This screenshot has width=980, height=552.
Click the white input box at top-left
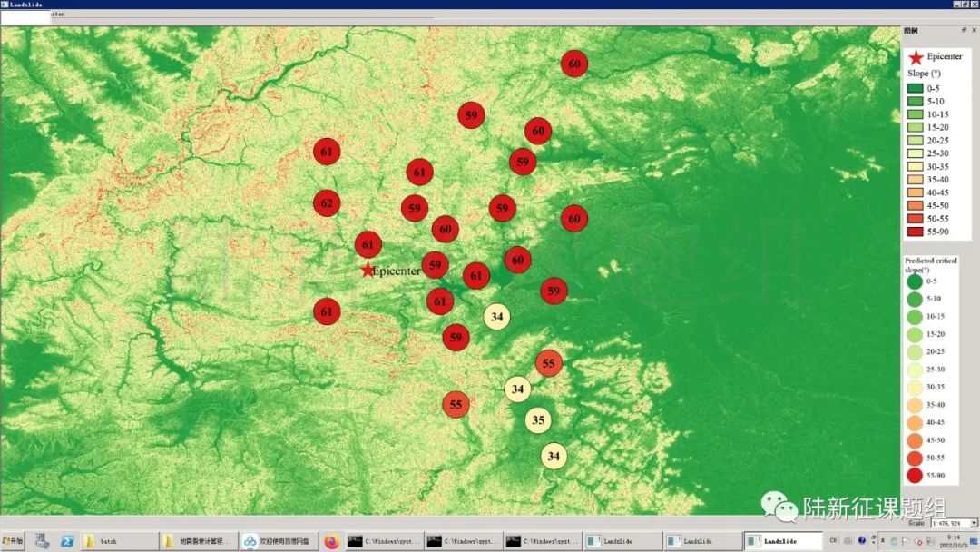[x=24, y=16]
